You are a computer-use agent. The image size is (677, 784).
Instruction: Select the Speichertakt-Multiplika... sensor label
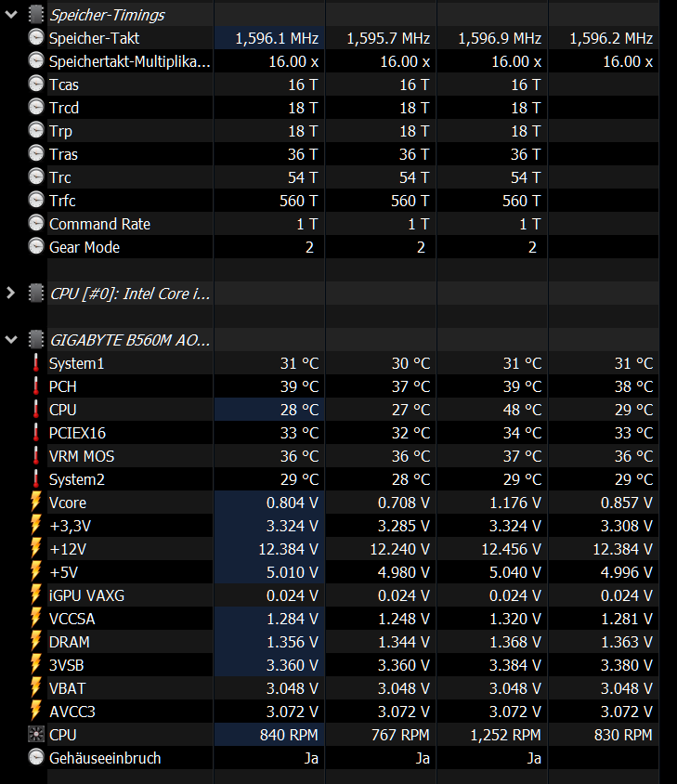point(129,61)
